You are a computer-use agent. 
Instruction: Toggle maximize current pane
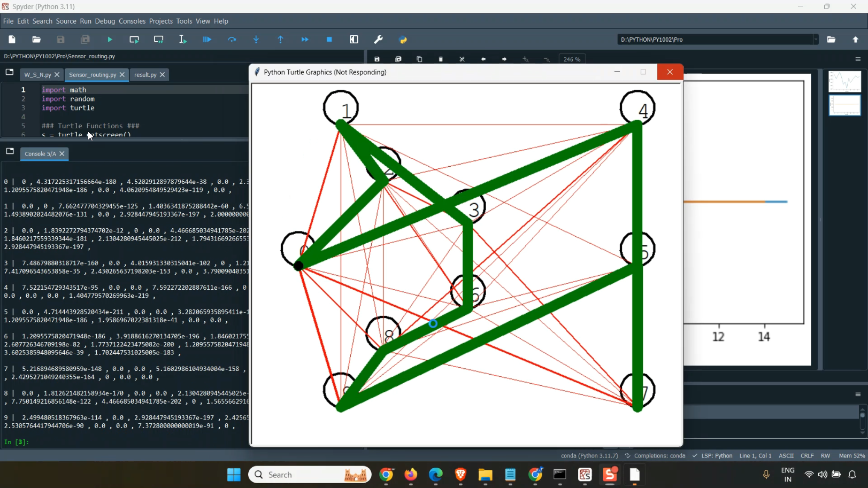pos(354,39)
